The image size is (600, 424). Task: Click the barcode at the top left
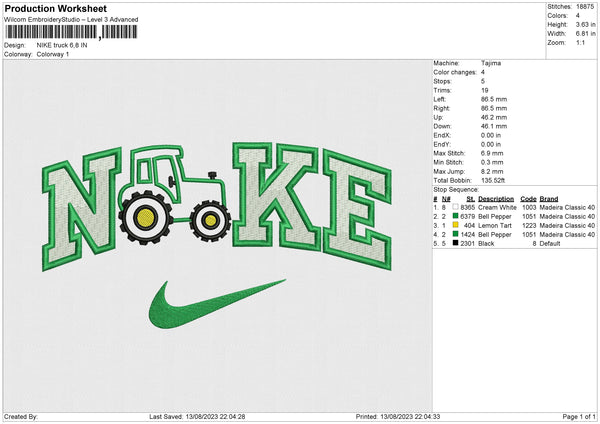click(x=71, y=32)
